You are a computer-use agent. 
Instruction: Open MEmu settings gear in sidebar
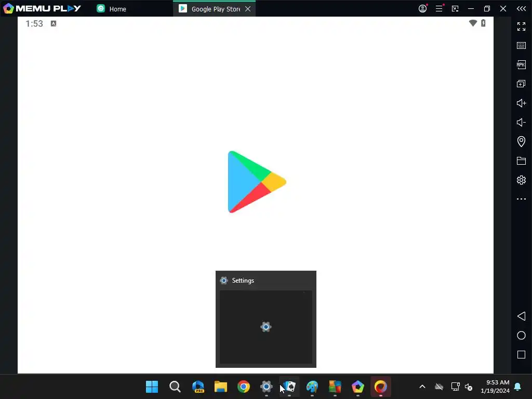click(x=521, y=180)
